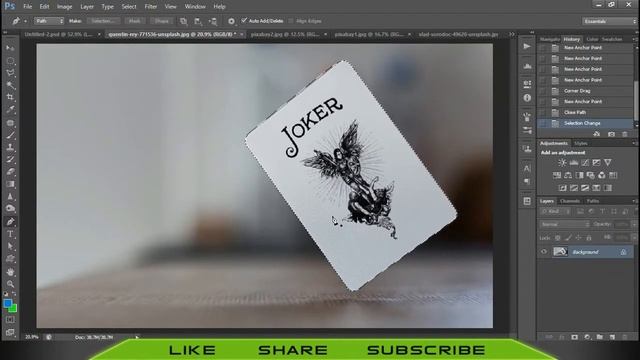This screenshot has width=640, height=360.
Task: Select the Eyedropper tool
Action: pyautogui.click(x=10, y=110)
